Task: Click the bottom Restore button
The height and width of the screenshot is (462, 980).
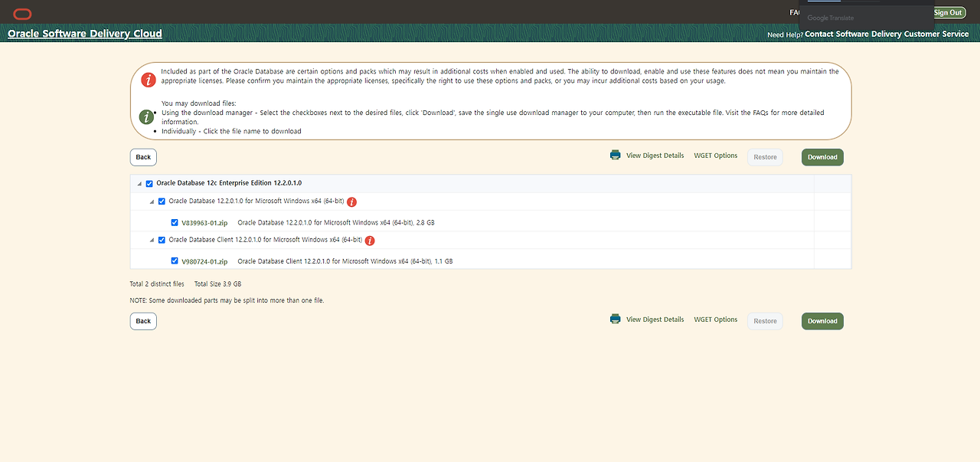Action: [765, 321]
